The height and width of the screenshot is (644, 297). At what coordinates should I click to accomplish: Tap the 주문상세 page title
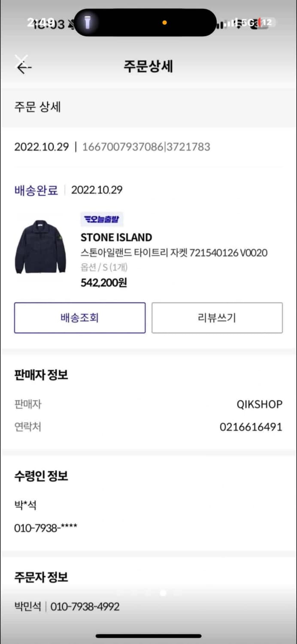click(148, 67)
